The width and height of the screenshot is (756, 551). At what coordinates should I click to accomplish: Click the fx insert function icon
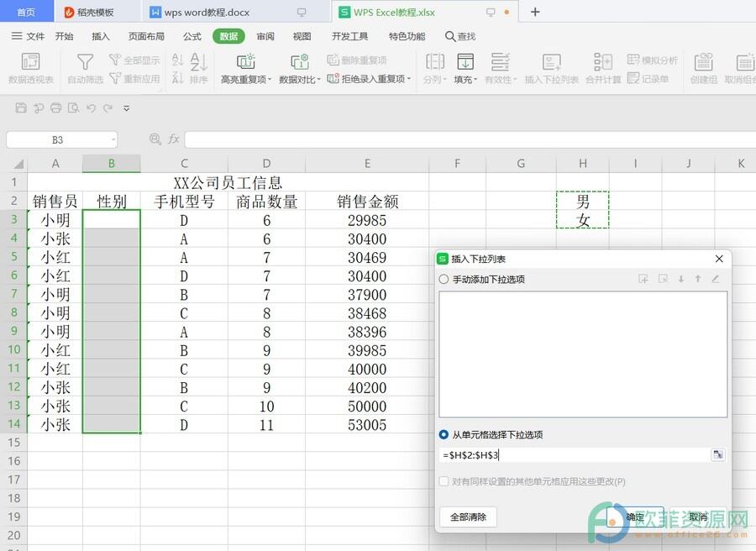(174, 139)
